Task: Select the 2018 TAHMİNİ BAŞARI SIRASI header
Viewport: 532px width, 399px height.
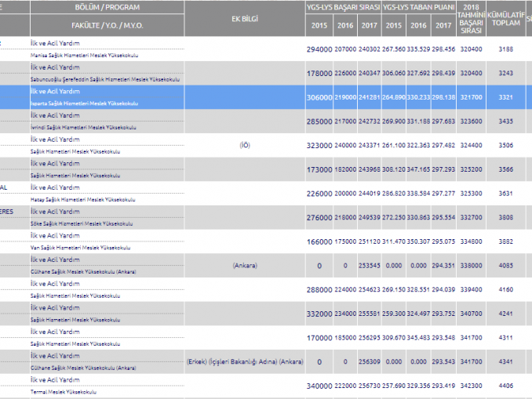Action: pos(472,18)
